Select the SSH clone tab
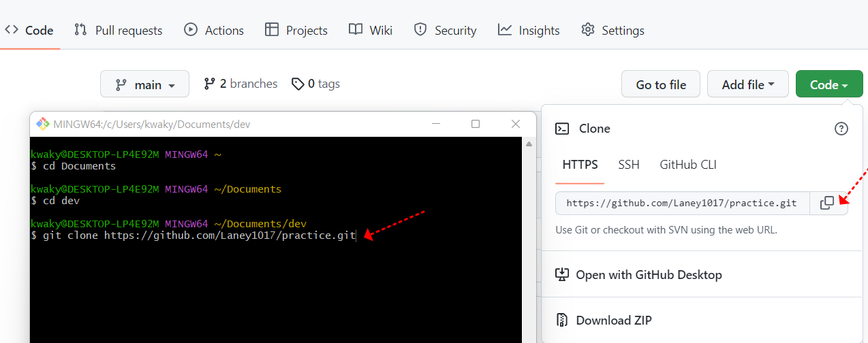Screen dimensions: 868x343 click(629, 165)
